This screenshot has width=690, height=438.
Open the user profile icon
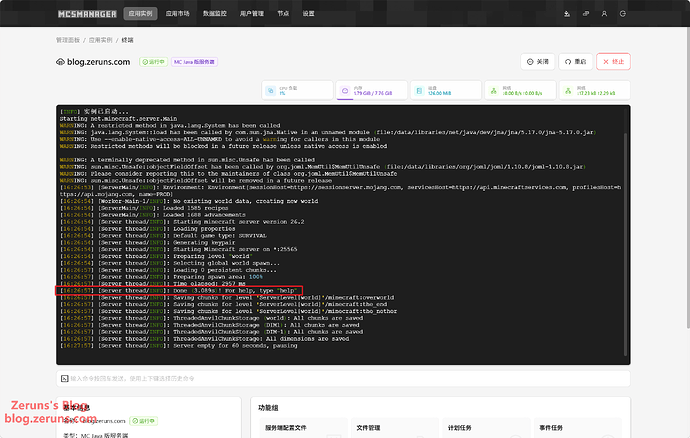[x=604, y=14]
